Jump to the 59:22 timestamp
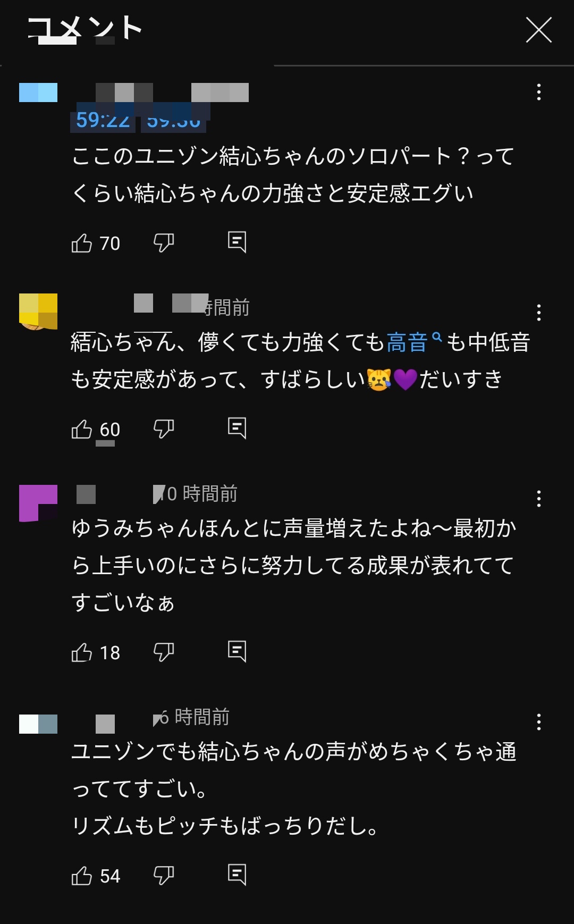This screenshot has width=574, height=924. (103, 121)
